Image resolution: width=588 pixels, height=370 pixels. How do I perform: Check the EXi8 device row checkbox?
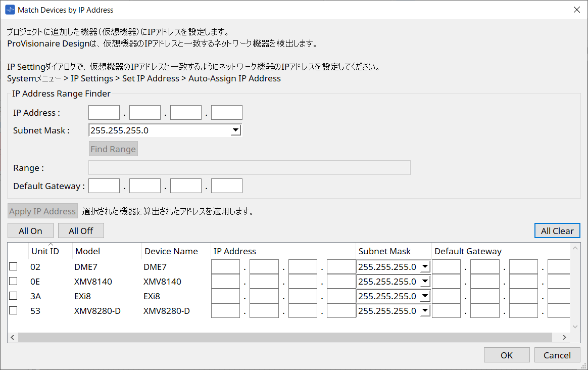point(13,295)
